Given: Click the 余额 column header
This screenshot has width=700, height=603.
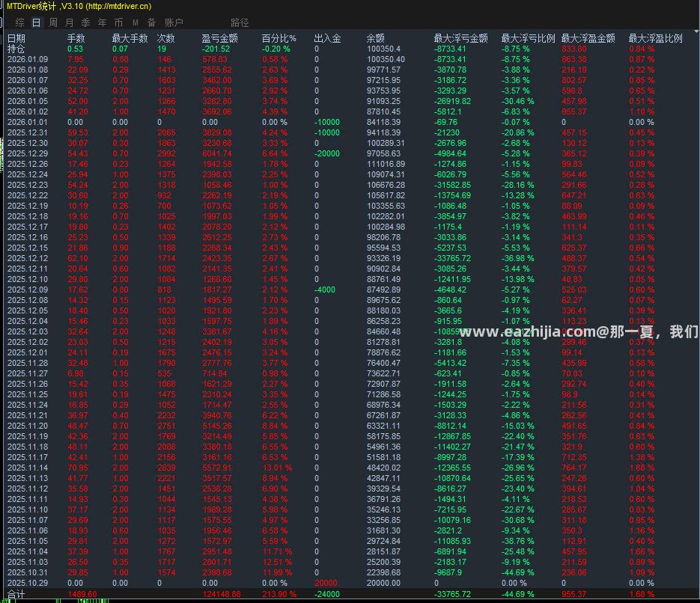Looking at the screenshot, I should (x=375, y=38).
